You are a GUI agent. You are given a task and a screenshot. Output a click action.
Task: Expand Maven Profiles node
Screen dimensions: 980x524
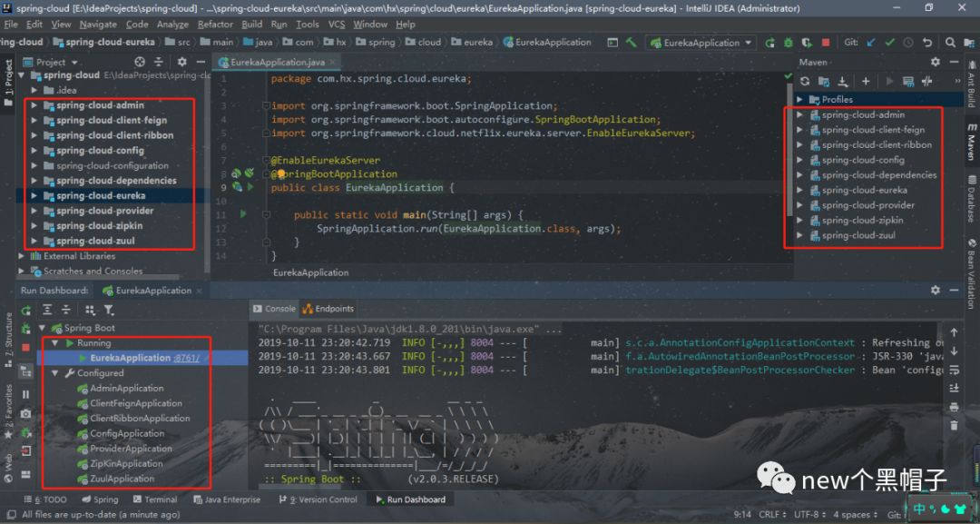[799, 99]
